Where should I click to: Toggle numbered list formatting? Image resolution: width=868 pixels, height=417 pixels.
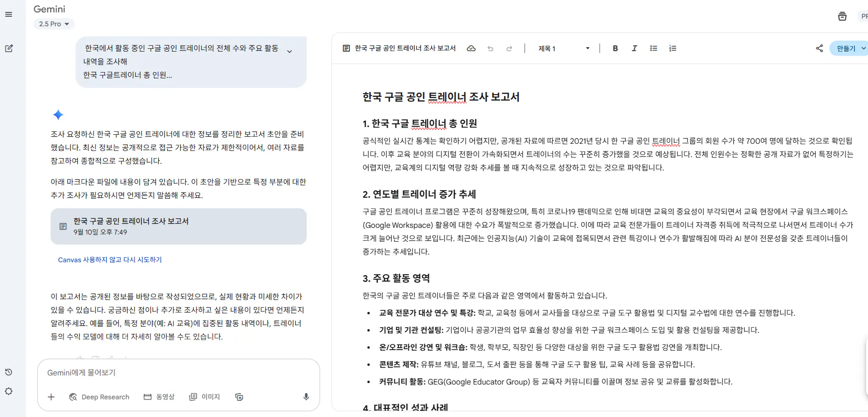[x=673, y=48]
